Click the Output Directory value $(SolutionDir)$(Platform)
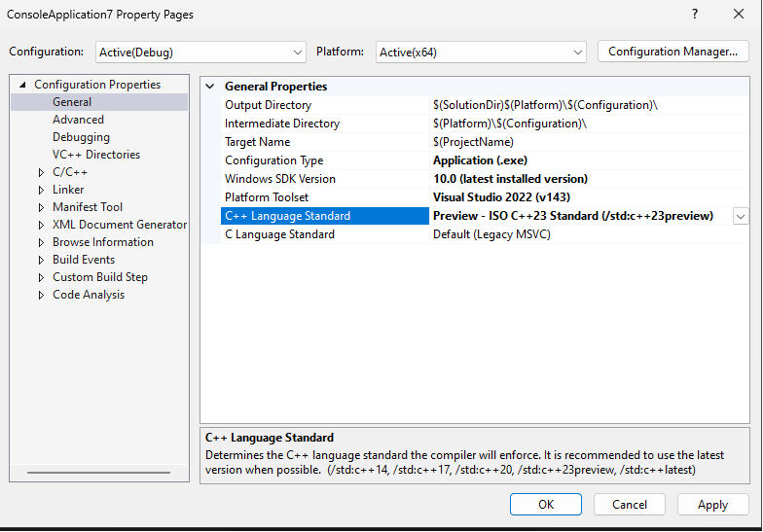 545,105
